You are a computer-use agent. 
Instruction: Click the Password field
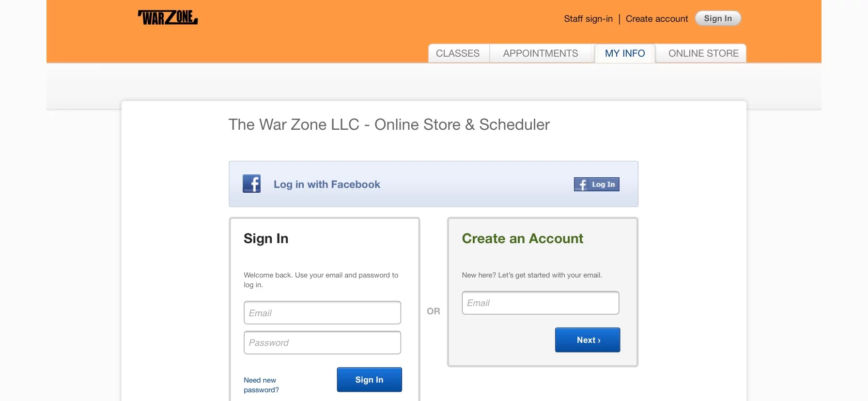tap(322, 342)
